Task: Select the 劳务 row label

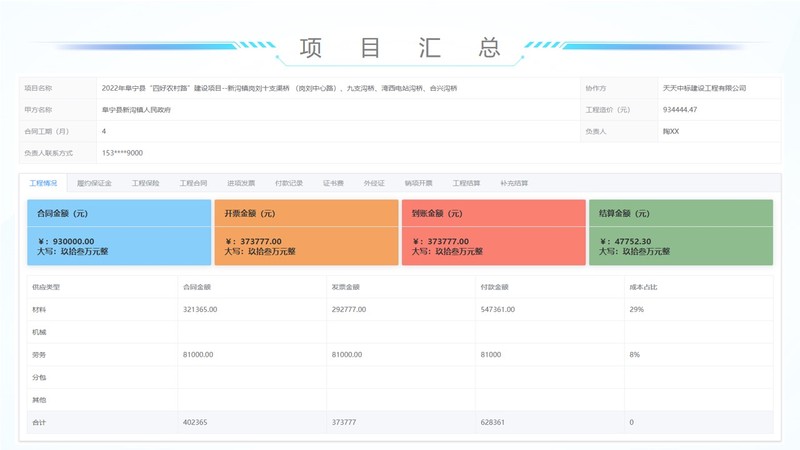Action: click(x=39, y=355)
